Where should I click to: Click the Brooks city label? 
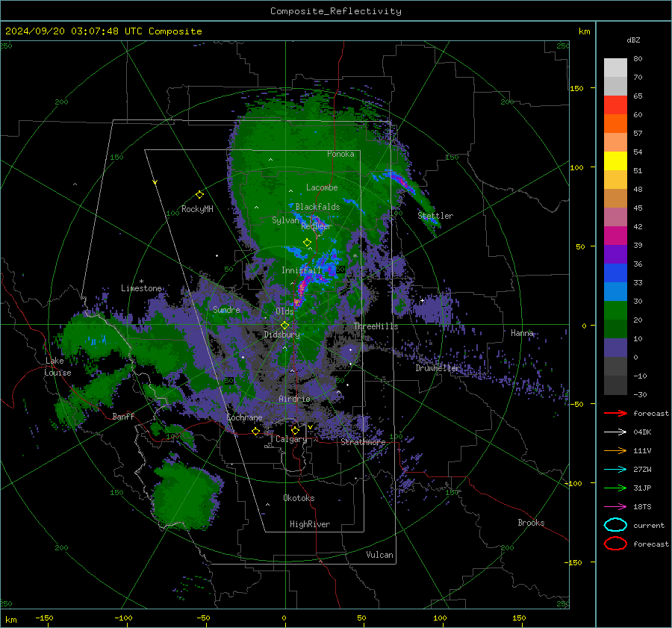click(531, 523)
